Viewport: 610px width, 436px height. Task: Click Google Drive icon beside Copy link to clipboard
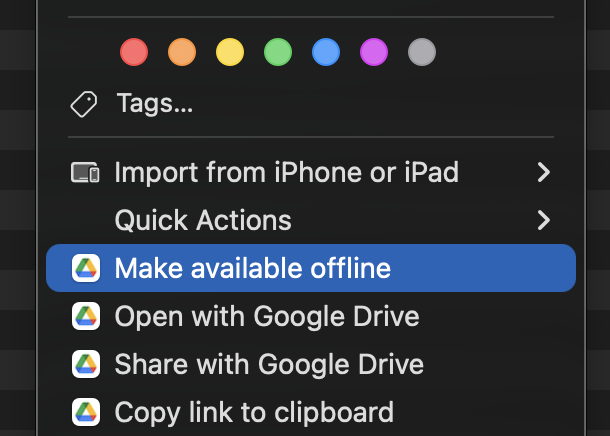(x=86, y=411)
